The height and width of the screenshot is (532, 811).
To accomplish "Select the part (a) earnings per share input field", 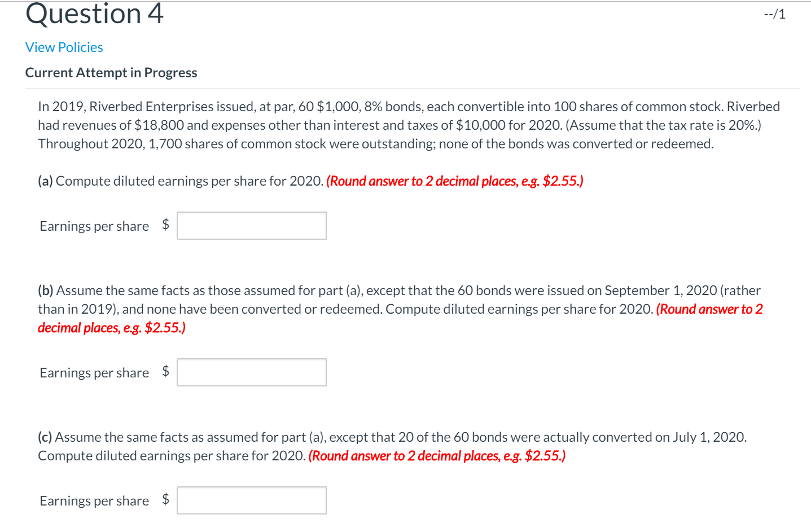I will click(251, 225).
